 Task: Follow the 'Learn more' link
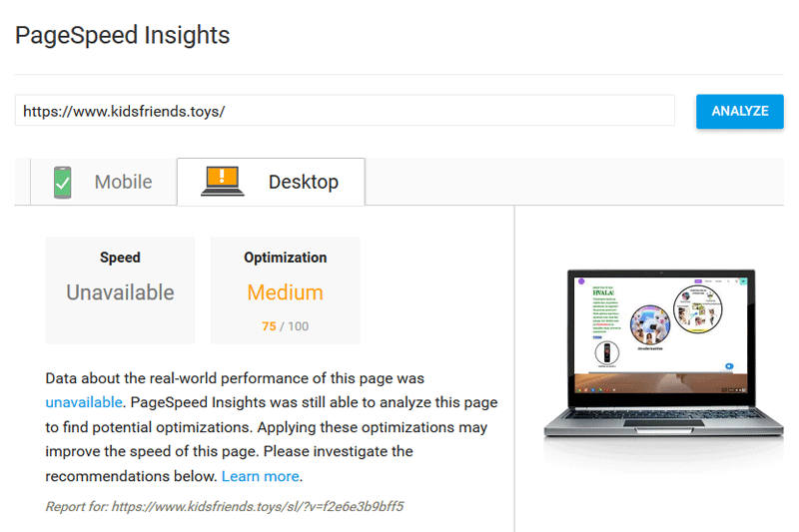[x=260, y=476]
